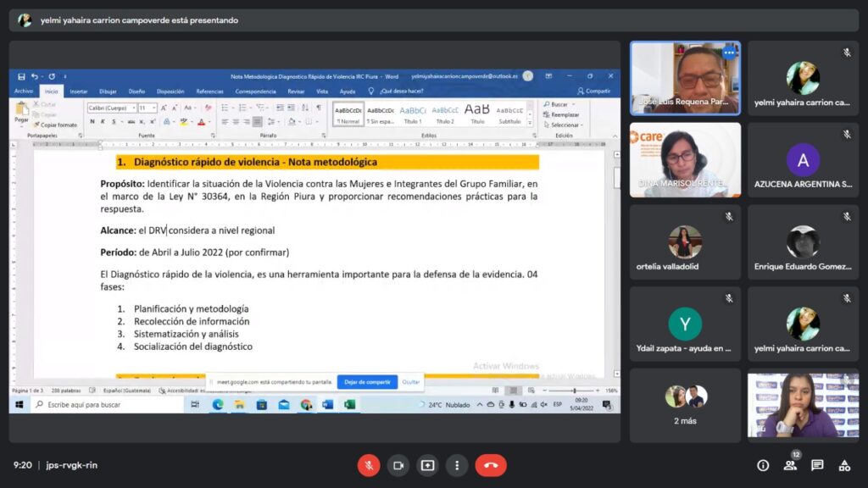Click the red font color swatch
Viewport: 868px width, 488px height.
tap(201, 122)
